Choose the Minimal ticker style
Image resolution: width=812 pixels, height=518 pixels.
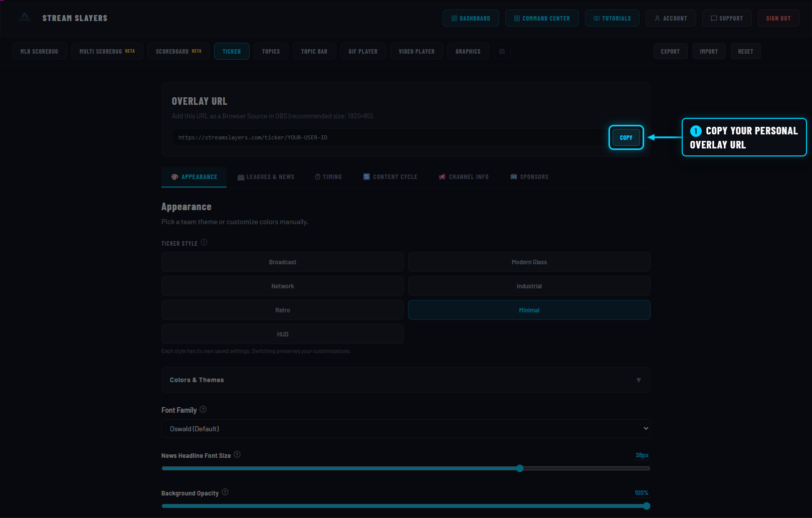(x=529, y=310)
